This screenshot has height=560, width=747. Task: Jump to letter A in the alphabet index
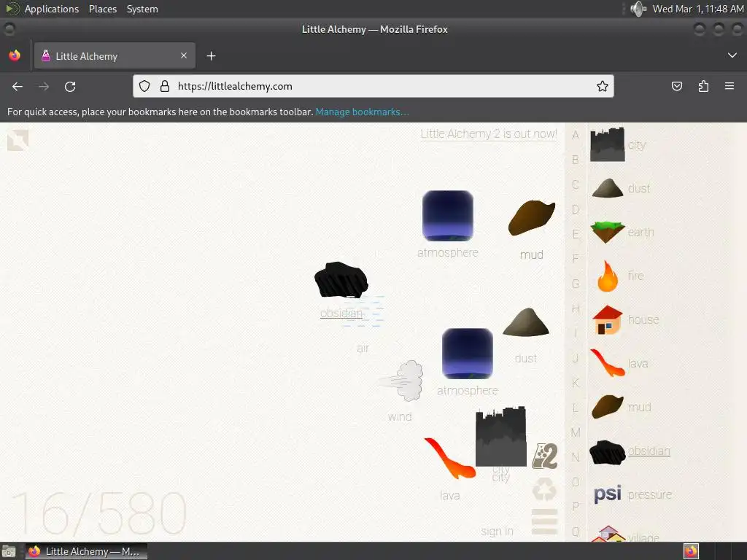pyautogui.click(x=576, y=135)
